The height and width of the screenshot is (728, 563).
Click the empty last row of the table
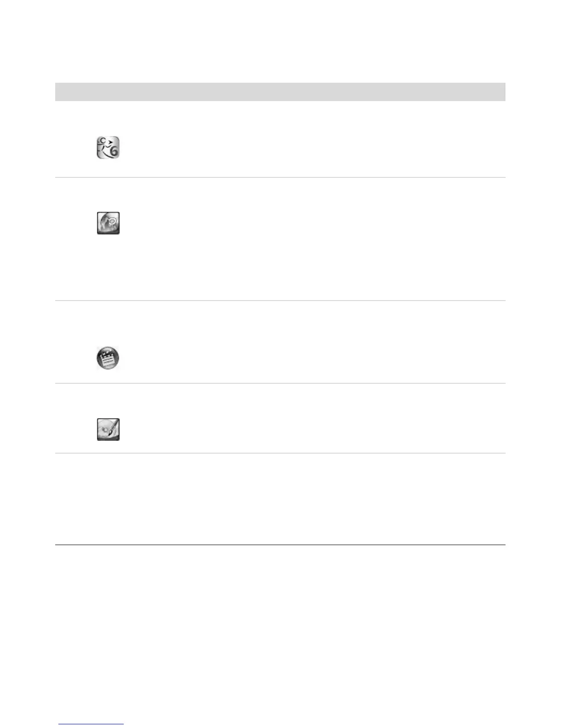pos(280,499)
